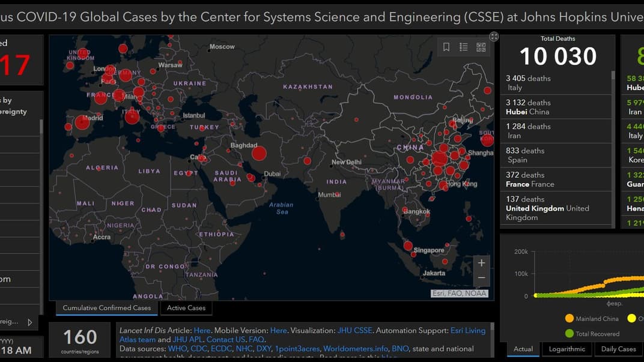Click the right arrow in left panel
The width and height of the screenshot is (644, 362).
click(x=30, y=322)
